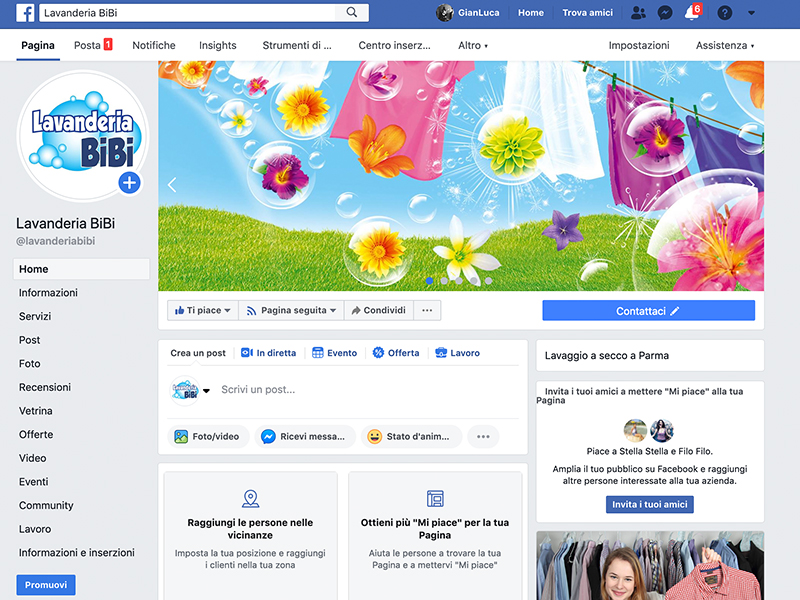Image resolution: width=800 pixels, height=600 pixels.
Task: Click Ottieni più Mi piace card
Action: [435, 536]
